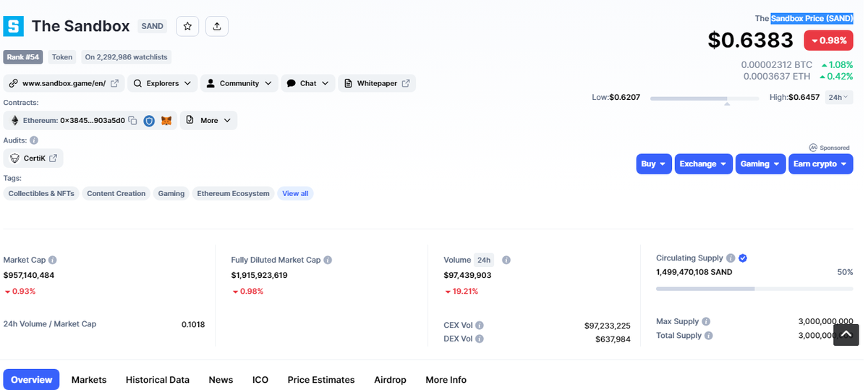Click the low-high price range bar
The image size is (868, 390).
705,98
